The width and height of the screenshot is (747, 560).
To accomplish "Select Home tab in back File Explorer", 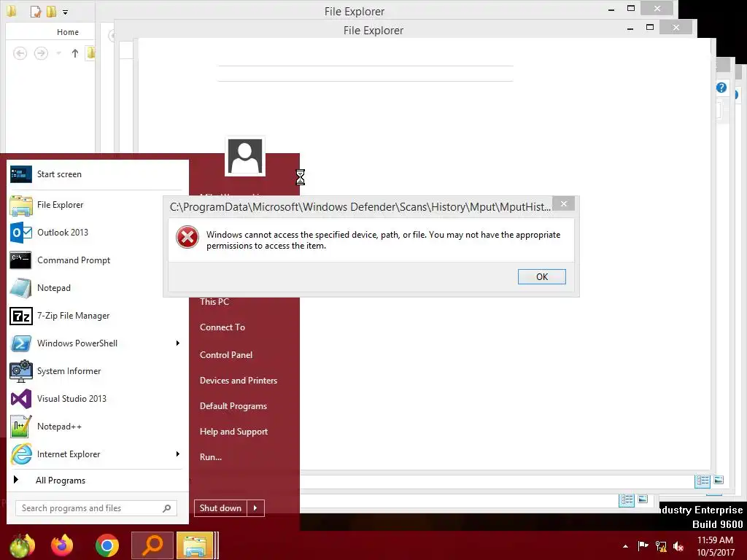I will click(x=68, y=32).
